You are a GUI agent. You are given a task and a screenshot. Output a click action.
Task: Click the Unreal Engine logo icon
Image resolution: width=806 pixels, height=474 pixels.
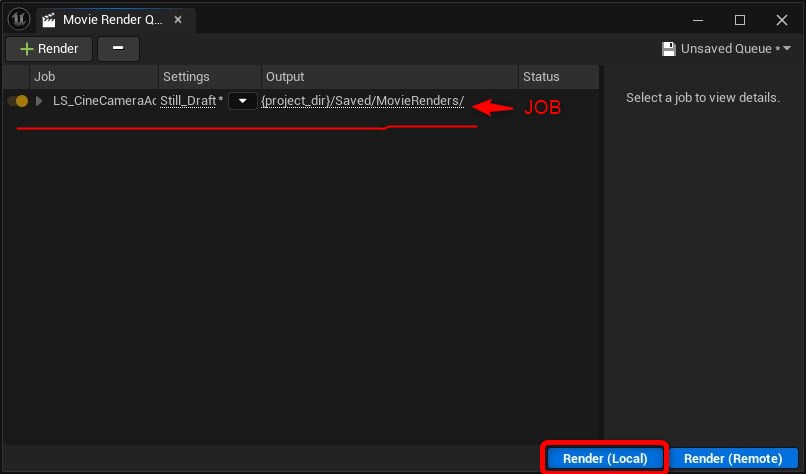tap(19, 20)
